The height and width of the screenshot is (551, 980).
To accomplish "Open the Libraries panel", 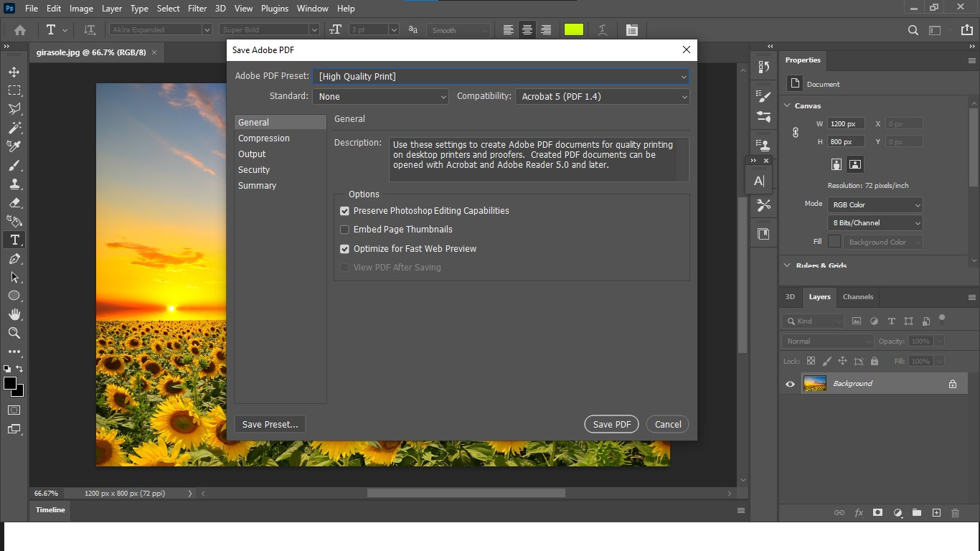I will click(763, 233).
